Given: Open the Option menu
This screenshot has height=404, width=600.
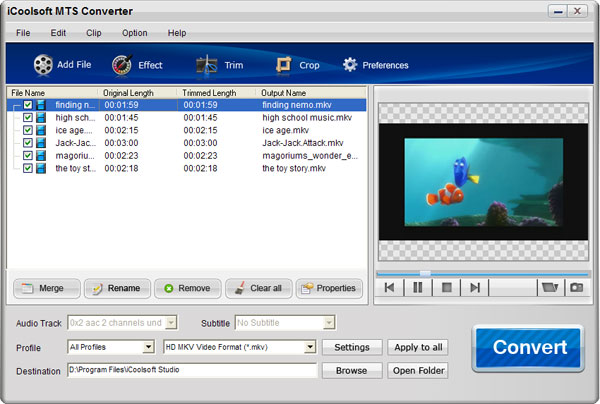Looking at the screenshot, I should click(135, 33).
